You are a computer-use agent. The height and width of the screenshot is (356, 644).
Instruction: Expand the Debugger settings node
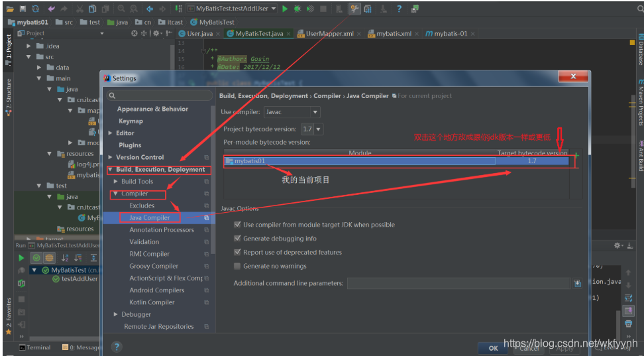[x=115, y=314]
